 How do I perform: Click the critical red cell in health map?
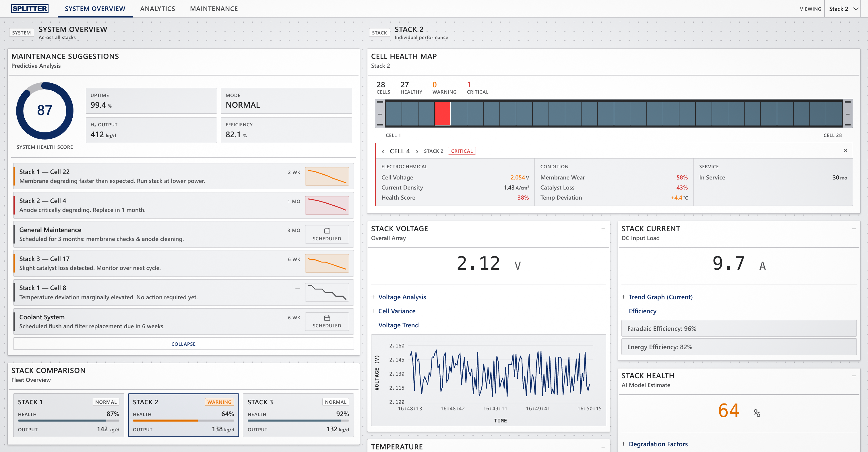[442, 114]
